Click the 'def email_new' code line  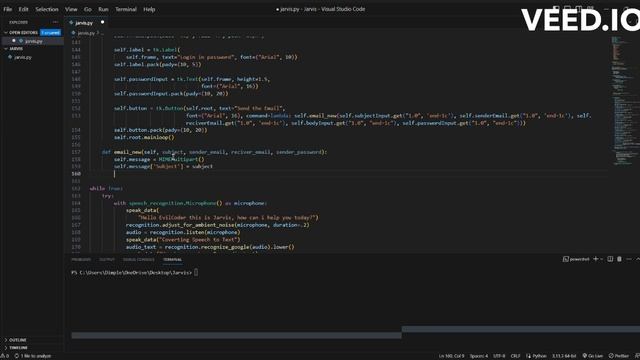[x=214, y=152]
